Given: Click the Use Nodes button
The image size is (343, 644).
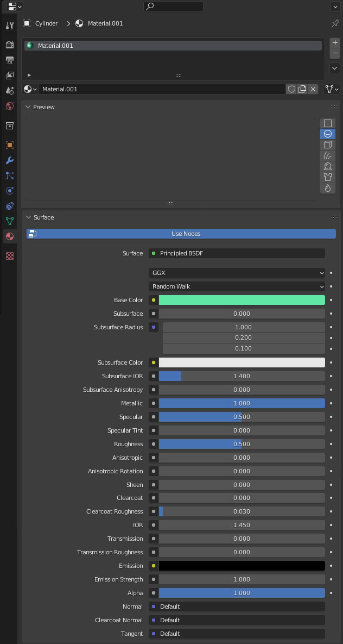Looking at the screenshot, I should [181, 234].
